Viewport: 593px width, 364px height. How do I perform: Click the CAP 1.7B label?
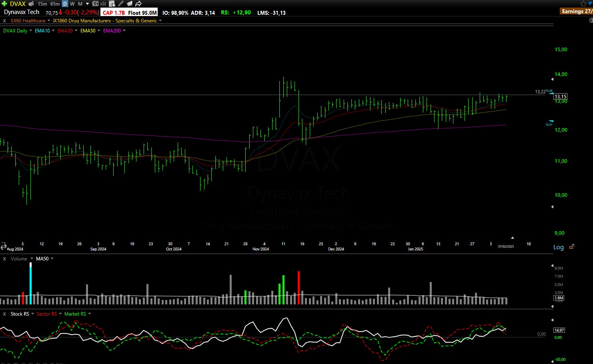[114, 13]
